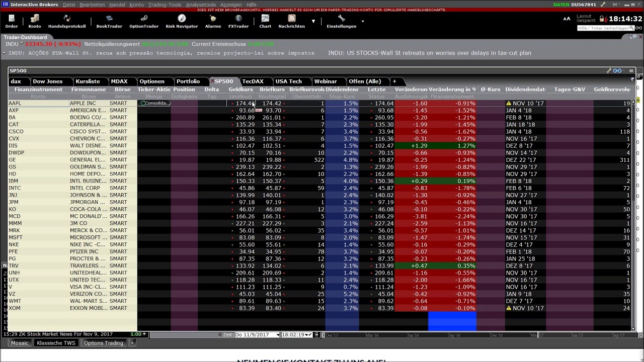
Task: Toggle the Layout Gesperrt lock icon
Action: (601, 19)
